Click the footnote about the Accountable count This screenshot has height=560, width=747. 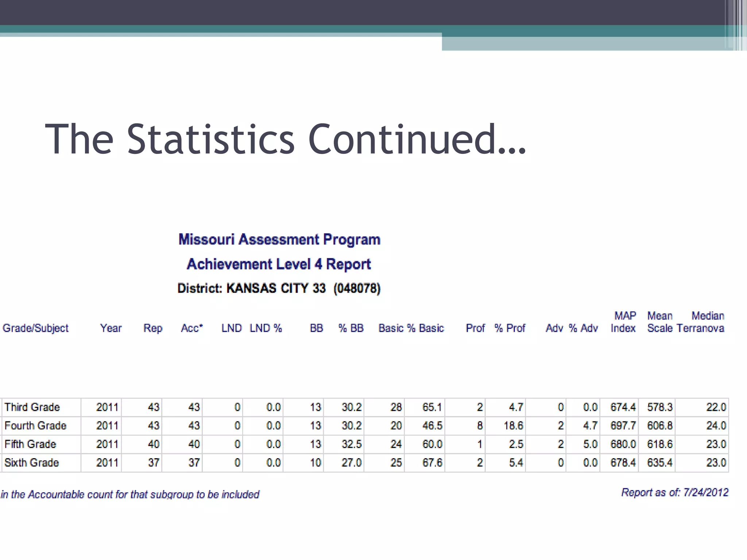[130, 495]
